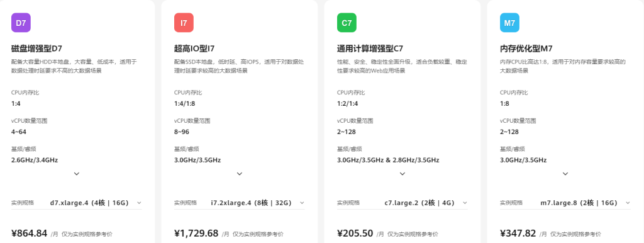Image resolution: width=644 pixels, height=243 pixels.
Task: Click the 4~64 vCPU range value
Action: click(19, 132)
